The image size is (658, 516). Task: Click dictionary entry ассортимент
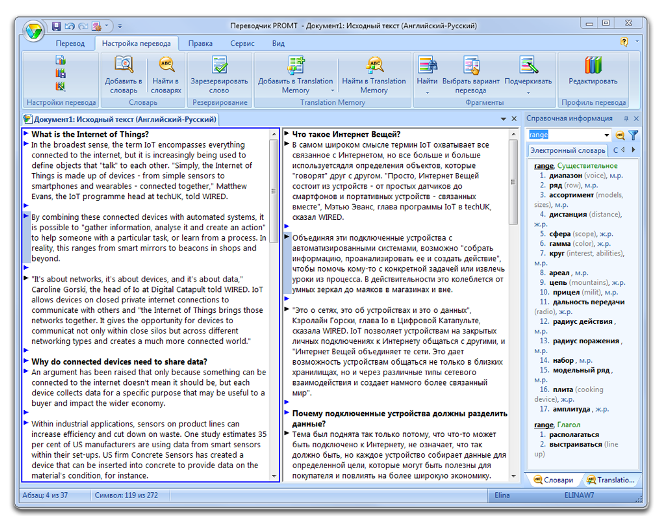[x=571, y=195]
